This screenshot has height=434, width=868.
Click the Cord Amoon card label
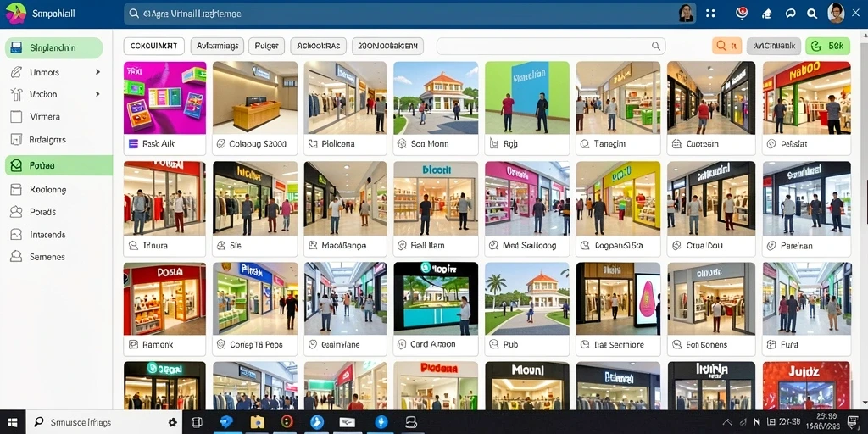(433, 344)
